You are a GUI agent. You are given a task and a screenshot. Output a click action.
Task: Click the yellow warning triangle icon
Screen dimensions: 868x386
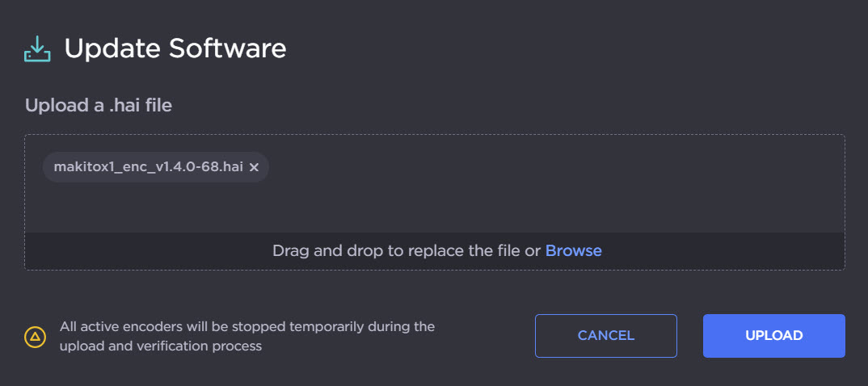(x=35, y=337)
